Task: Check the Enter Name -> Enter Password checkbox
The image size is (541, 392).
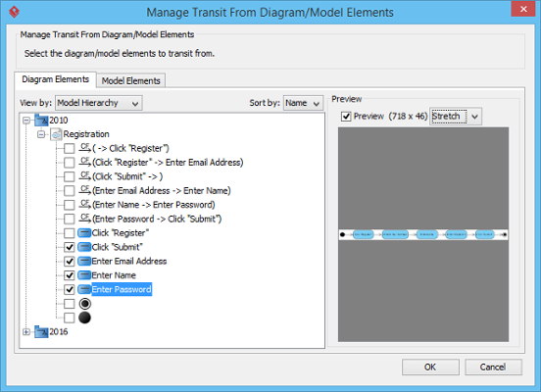Action: 70,205
